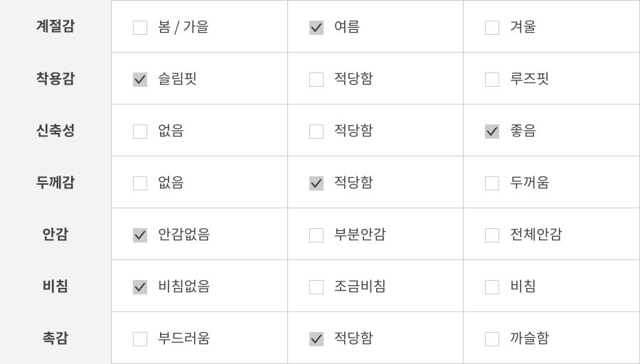The height and width of the screenshot is (364, 640).
Task: Check the 봄 / 가을 season checkbox
Action: click(x=140, y=28)
